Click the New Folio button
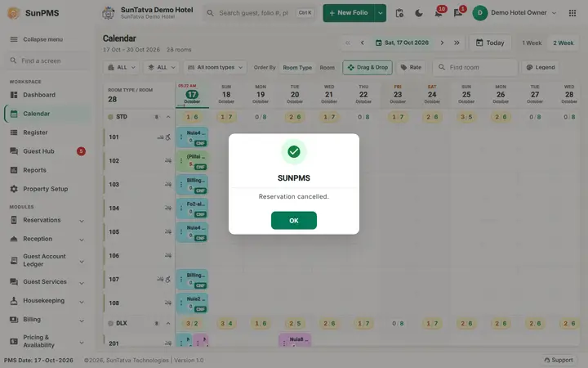This screenshot has width=588, height=368. [349, 13]
